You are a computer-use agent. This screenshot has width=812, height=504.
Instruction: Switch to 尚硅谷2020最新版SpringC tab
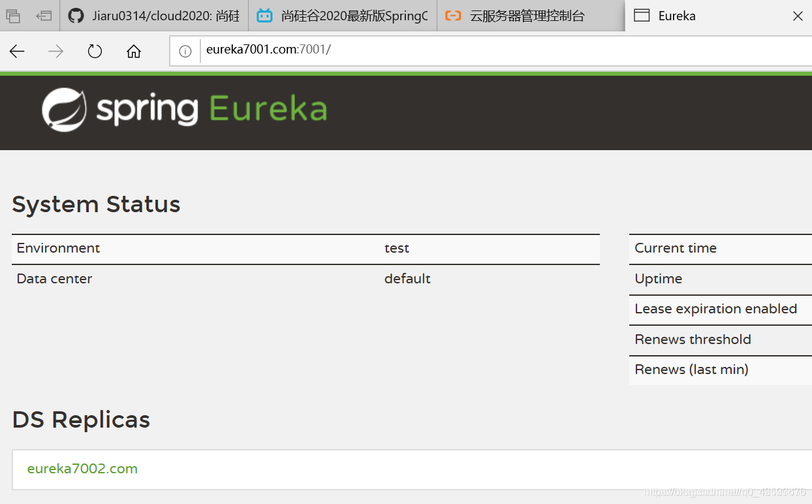coord(343,16)
